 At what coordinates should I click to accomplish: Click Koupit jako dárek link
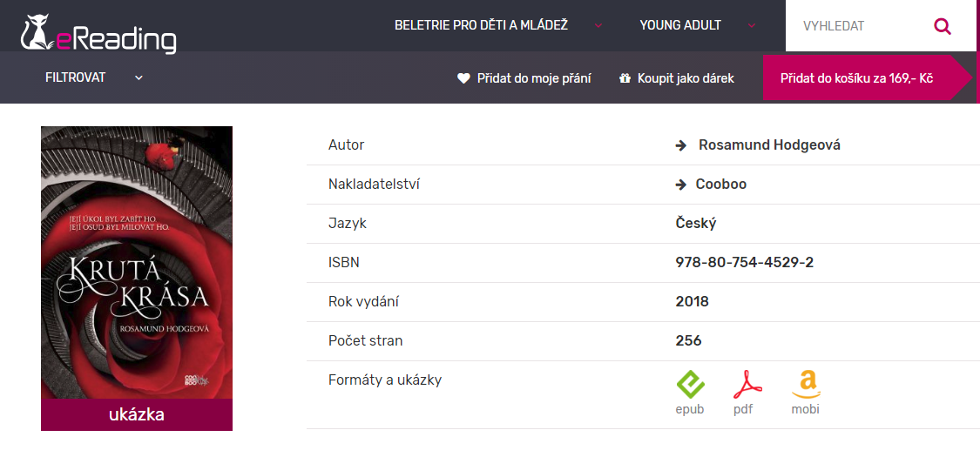(x=686, y=78)
